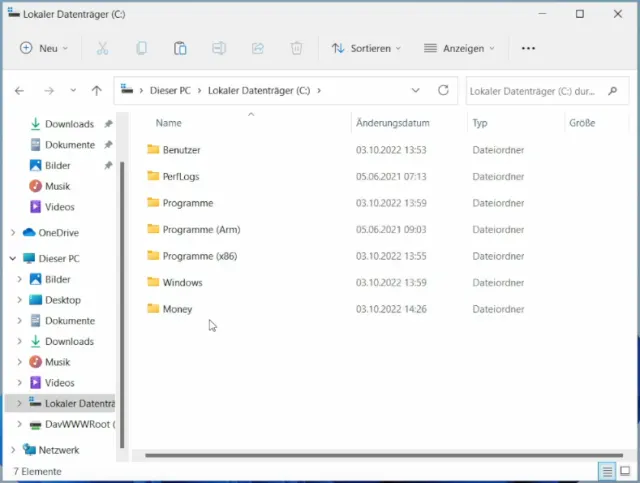Click the Cut scissors icon in toolbar
This screenshot has width=640, height=483.
click(x=102, y=48)
